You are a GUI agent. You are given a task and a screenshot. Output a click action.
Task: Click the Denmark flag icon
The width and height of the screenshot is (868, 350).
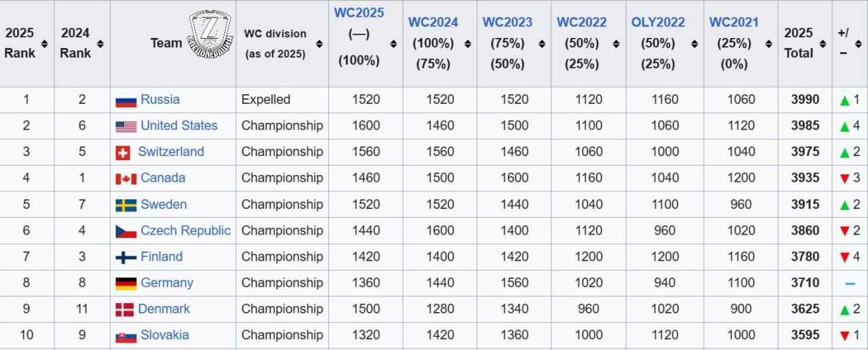(x=124, y=310)
